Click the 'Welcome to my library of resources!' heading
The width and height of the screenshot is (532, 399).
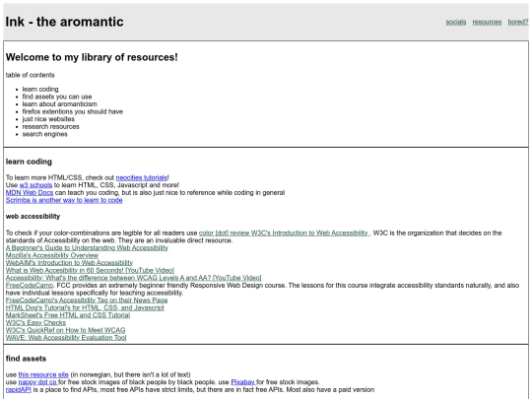(92, 57)
